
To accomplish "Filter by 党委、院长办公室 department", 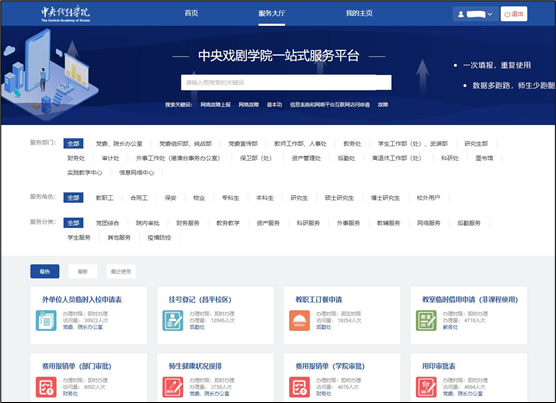I will tap(119, 144).
